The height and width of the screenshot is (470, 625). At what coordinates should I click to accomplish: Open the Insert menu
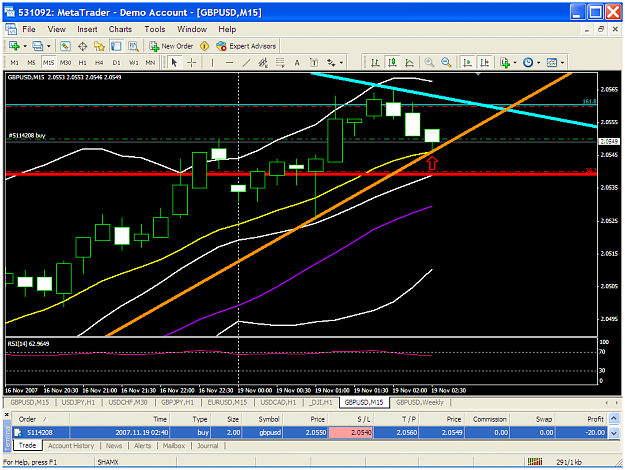pos(87,29)
